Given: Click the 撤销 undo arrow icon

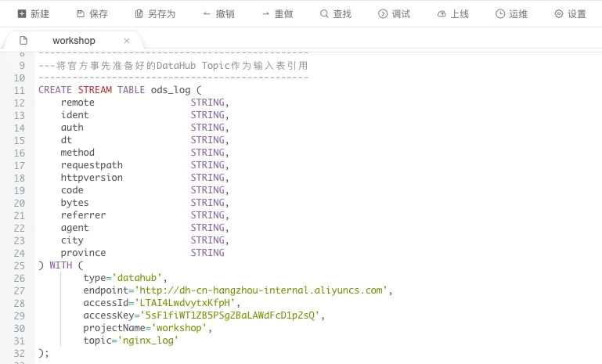Looking at the screenshot, I should tap(207, 14).
